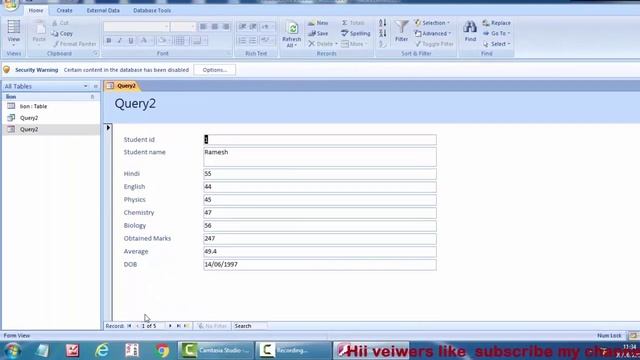Image resolution: width=640 pixels, height=360 pixels.
Task: Toggle Italic formatting
Action: point(120,40)
